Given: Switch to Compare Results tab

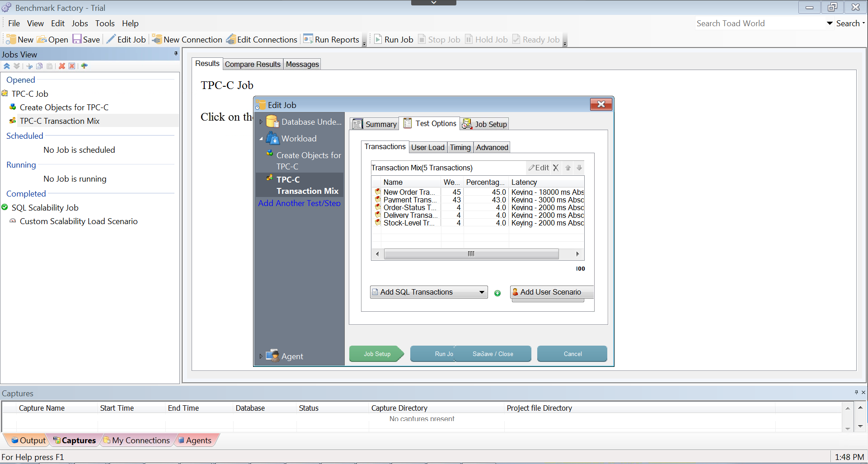Looking at the screenshot, I should coord(253,64).
